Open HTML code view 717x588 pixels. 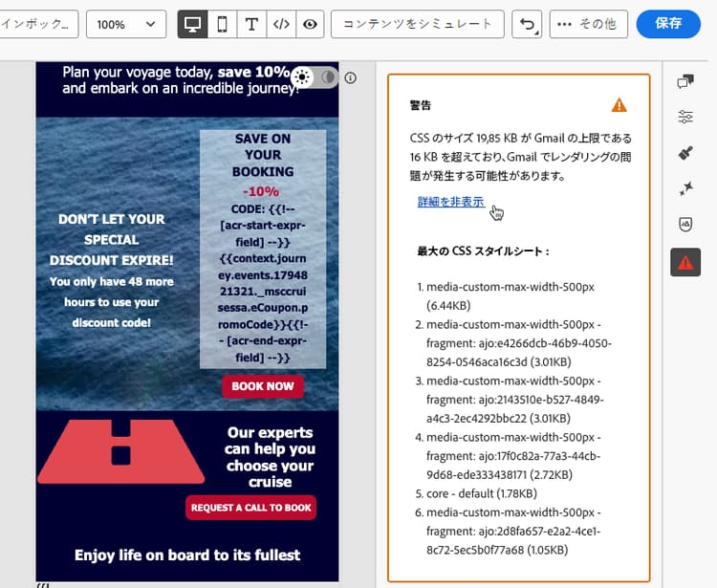click(x=281, y=24)
